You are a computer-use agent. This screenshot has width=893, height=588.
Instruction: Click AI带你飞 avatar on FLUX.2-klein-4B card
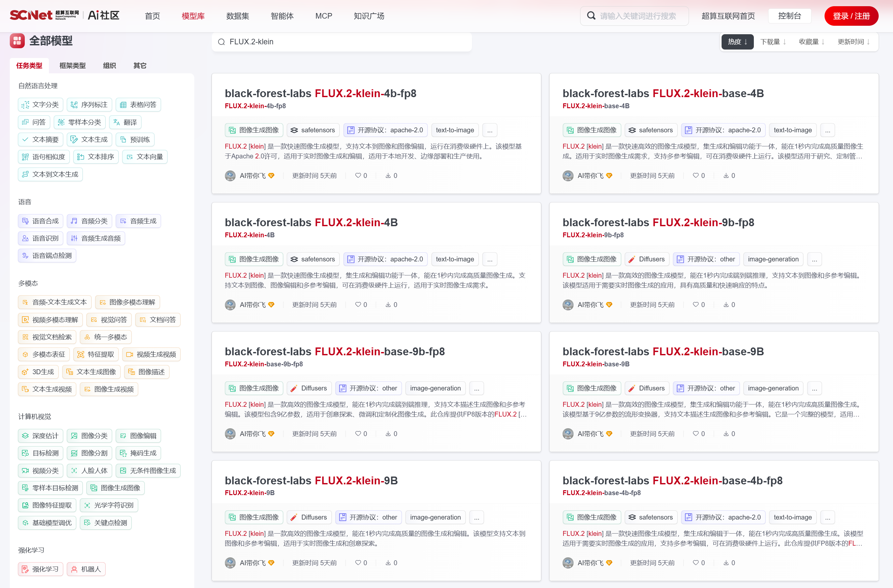point(230,305)
